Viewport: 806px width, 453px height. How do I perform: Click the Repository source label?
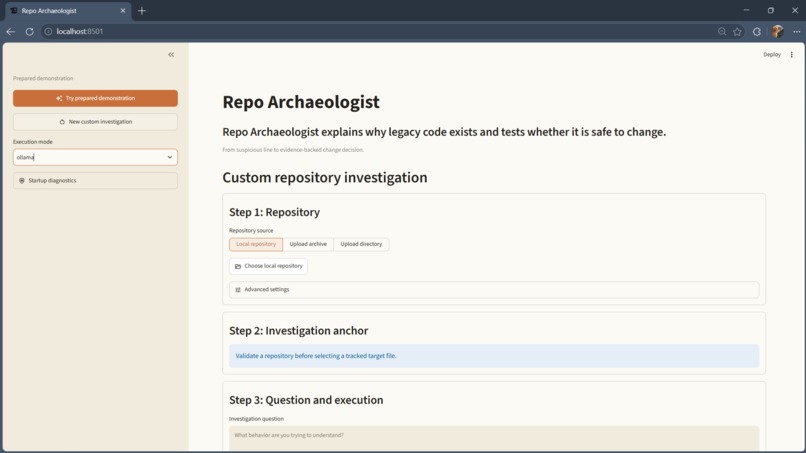click(251, 230)
